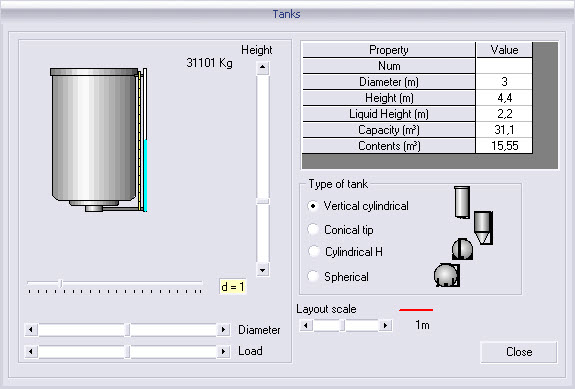Click the Load scrollbar left arrow

(31, 352)
